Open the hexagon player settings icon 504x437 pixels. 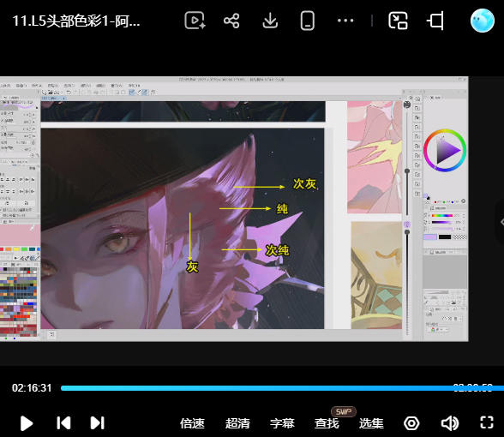pyautogui.click(x=411, y=423)
